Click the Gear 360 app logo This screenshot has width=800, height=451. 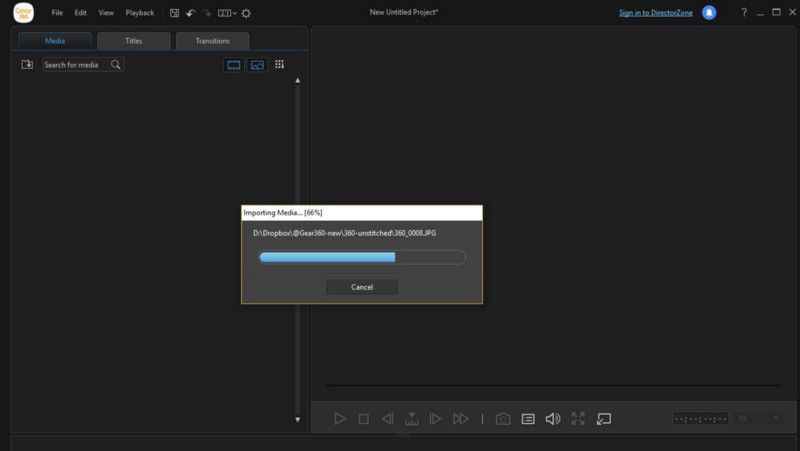(x=23, y=13)
